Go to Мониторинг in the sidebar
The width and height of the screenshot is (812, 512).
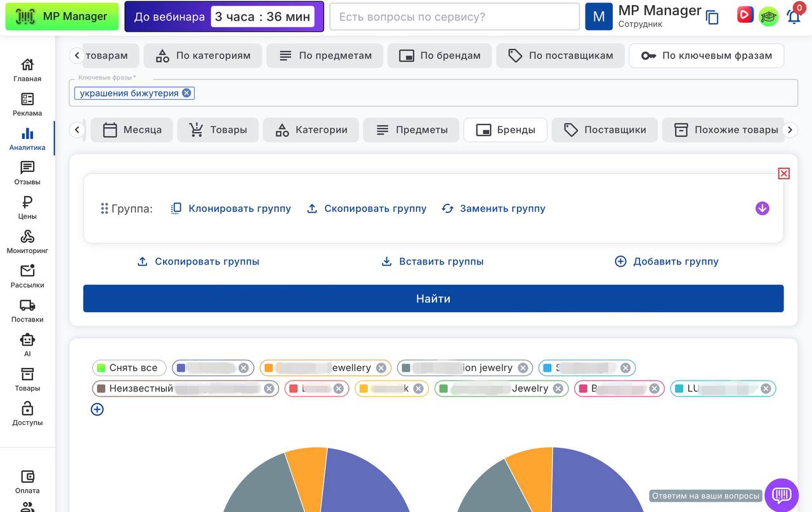click(x=27, y=242)
